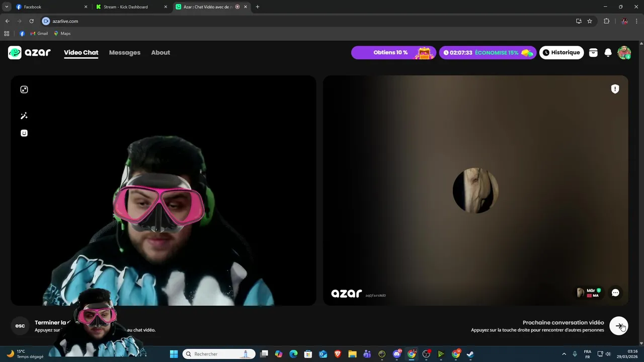
Task: Click the Obtiens 10 % promo banner
Action: [393, 52]
